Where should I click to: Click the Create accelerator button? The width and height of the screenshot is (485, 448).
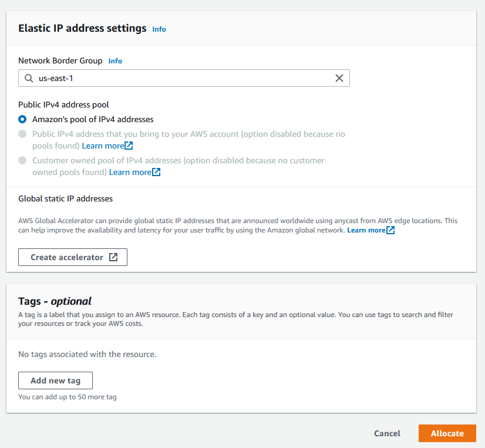click(x=73, y=257)
